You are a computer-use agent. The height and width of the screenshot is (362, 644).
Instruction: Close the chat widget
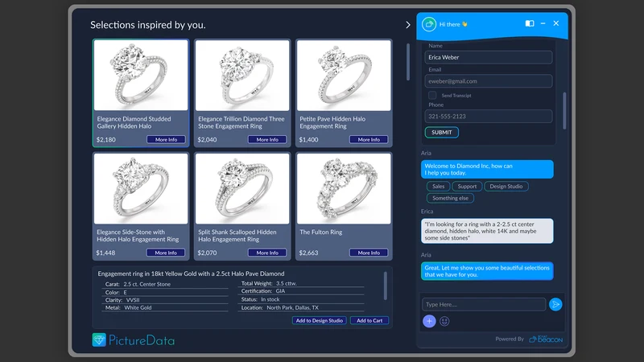pos(556,23)
